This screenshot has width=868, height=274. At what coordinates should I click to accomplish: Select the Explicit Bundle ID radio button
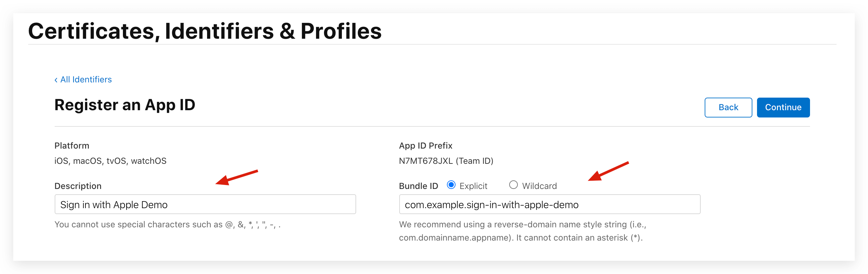coord(451,185)
